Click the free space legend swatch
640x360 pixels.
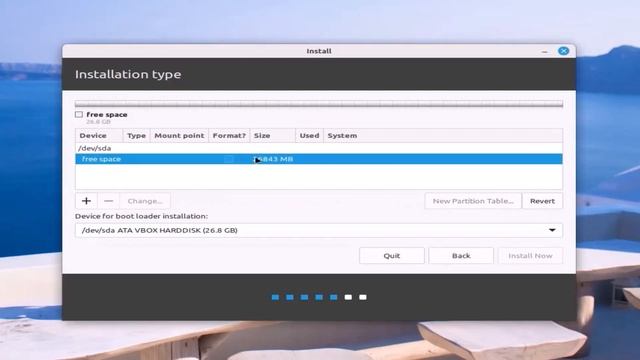[x=79, y=115]
